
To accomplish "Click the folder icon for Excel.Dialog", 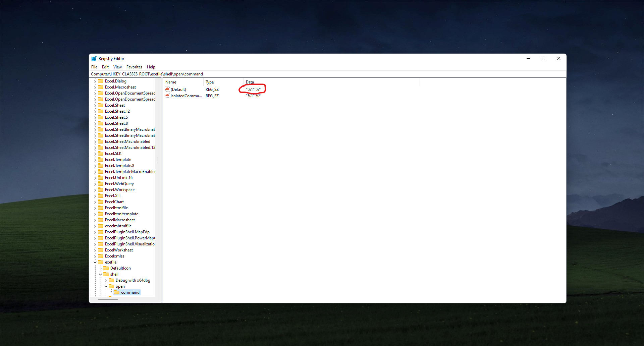I will coord(101,81).
